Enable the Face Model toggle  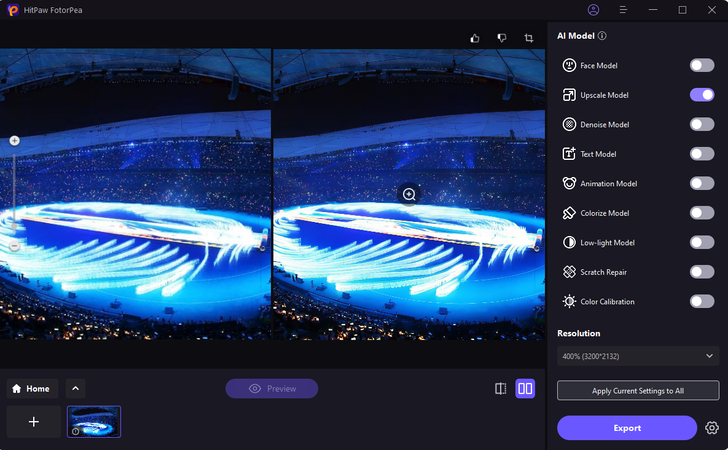coord(701,66)
